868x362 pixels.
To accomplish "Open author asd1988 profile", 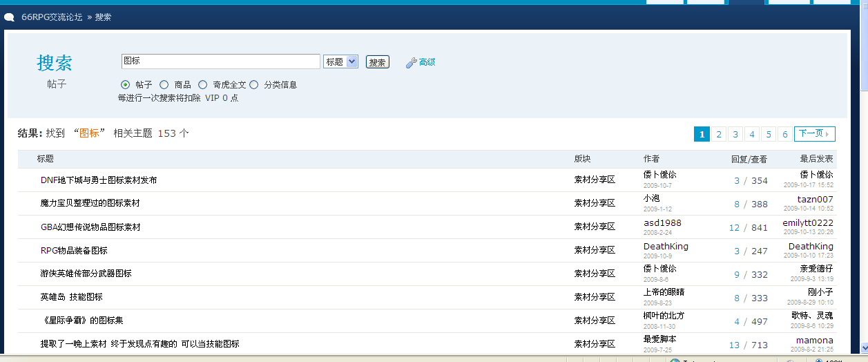I will (662, 222).
